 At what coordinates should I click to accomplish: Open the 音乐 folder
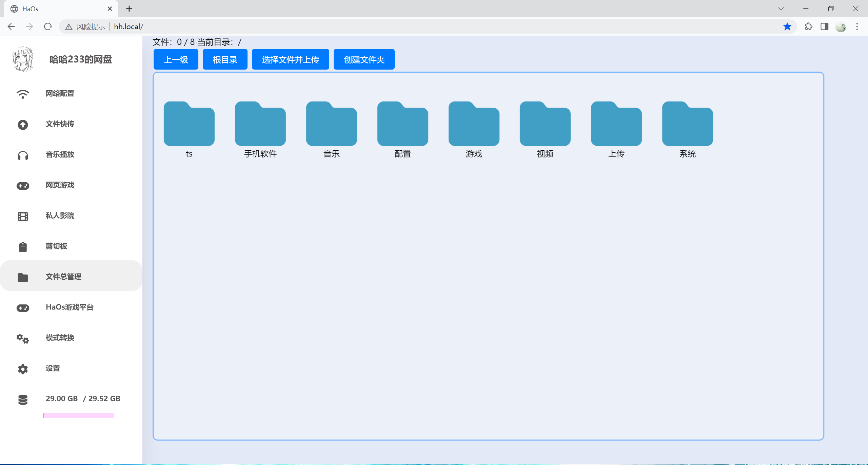[x=332, y=129]
